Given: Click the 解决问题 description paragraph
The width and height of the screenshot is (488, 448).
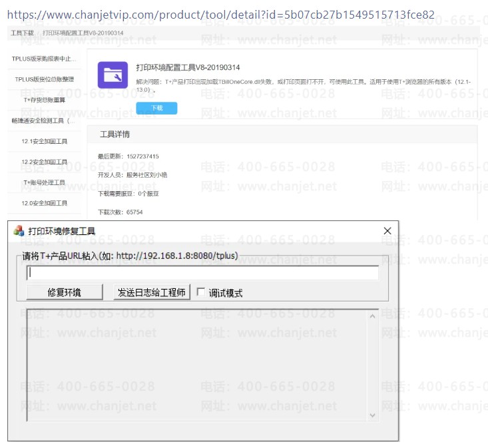Looking at the screenshot, I should pos(304,86).
